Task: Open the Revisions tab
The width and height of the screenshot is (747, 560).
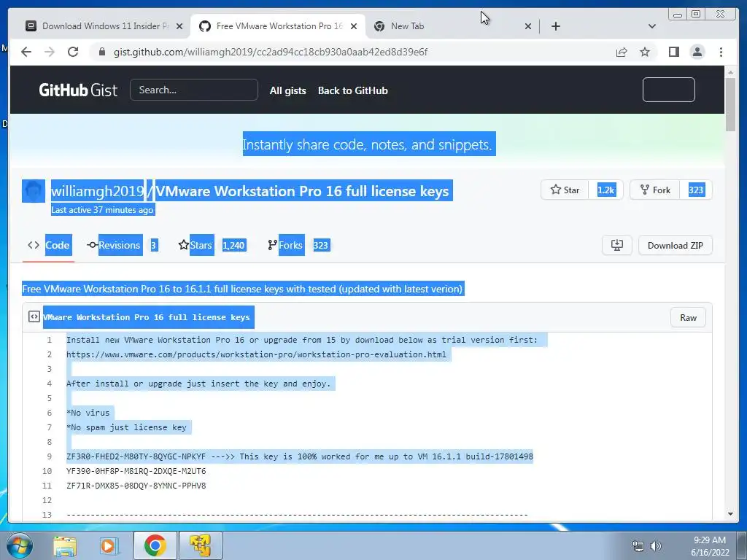Action: point(122,245)
